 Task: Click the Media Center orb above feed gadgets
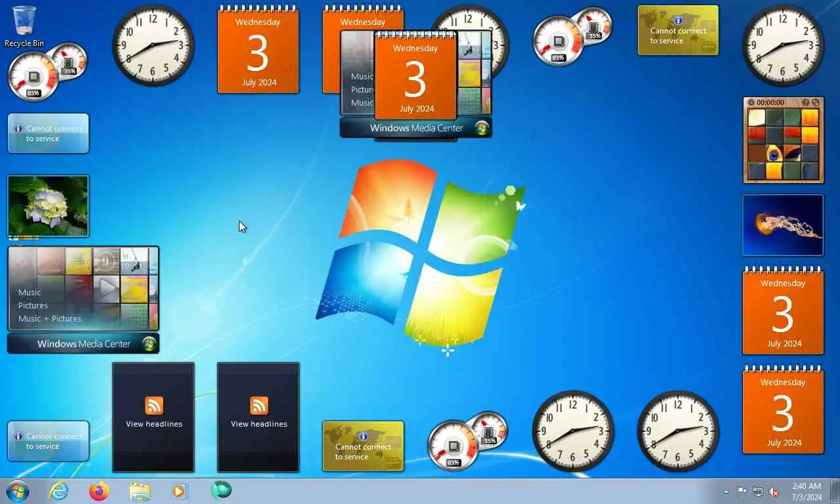tap(150, 344)
